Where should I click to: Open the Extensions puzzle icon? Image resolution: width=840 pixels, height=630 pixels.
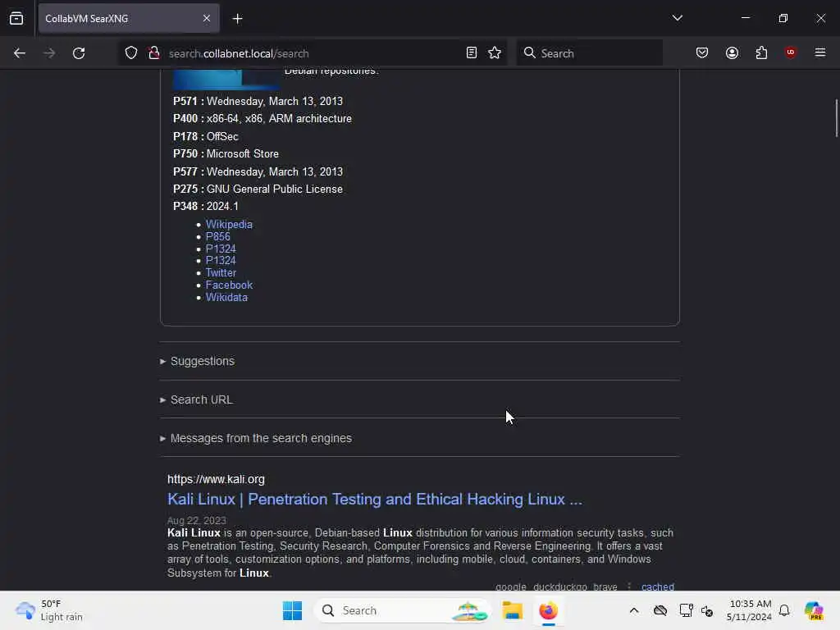(x=761, y=53)
